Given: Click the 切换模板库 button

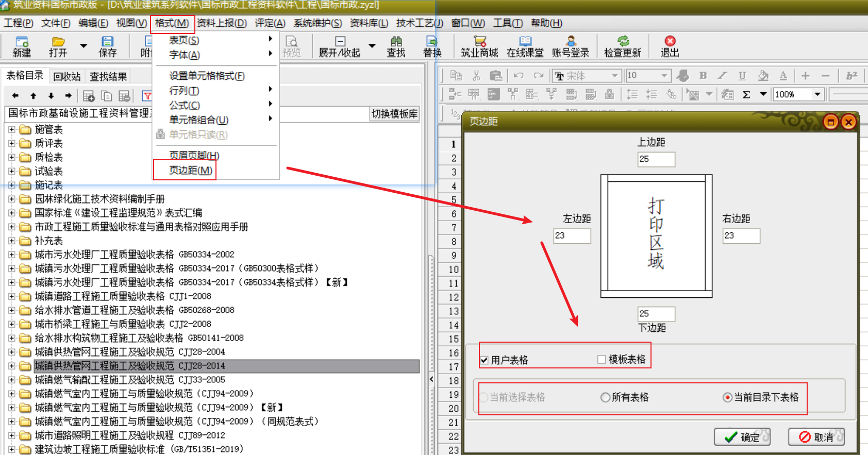Looking at the screenshot, I should (x=395, y=114).
